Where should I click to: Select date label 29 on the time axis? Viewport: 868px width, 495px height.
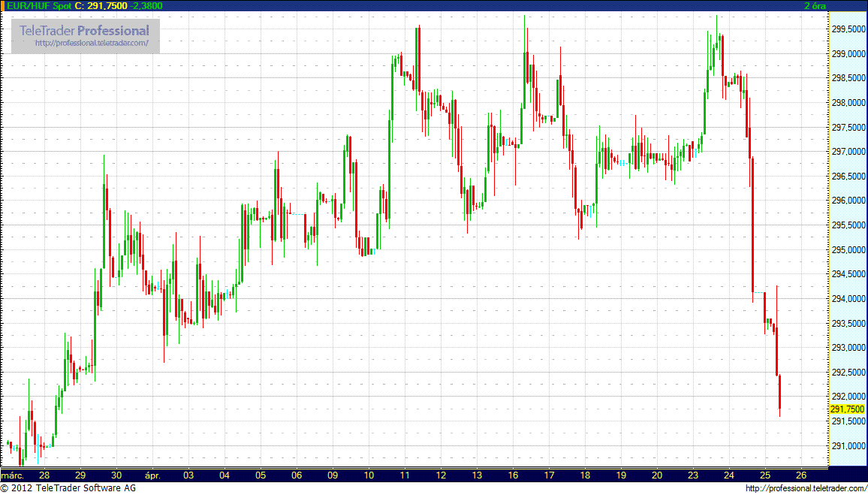point(80,475)
